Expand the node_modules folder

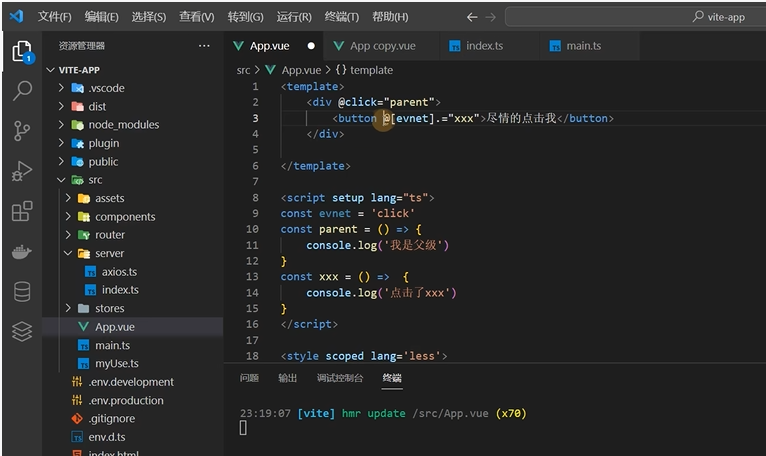pyautogui.click(x=61, y=125)
